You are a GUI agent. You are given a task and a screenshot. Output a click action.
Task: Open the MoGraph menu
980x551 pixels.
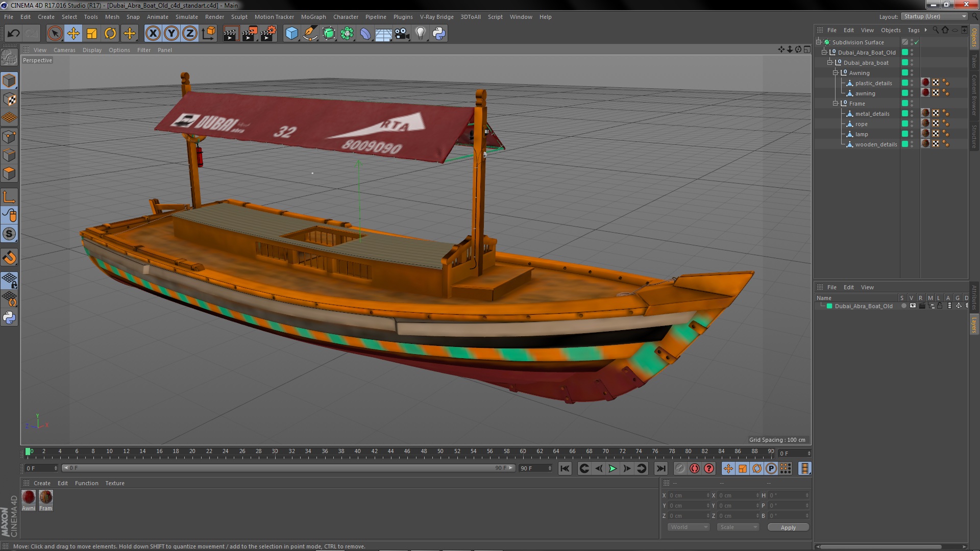point(313,17)
